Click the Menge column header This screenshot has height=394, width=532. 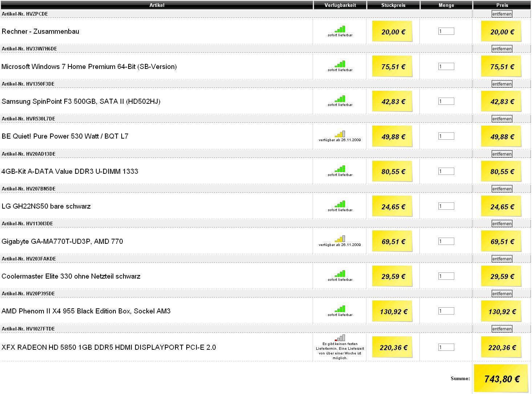(x=446, y=5)
